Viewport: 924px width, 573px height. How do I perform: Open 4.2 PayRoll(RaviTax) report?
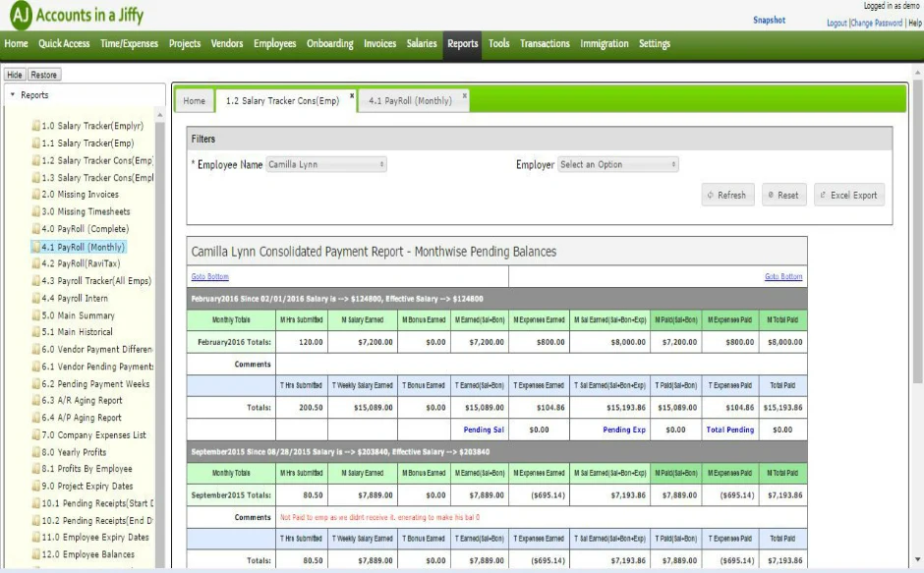[x=81, y=263]
